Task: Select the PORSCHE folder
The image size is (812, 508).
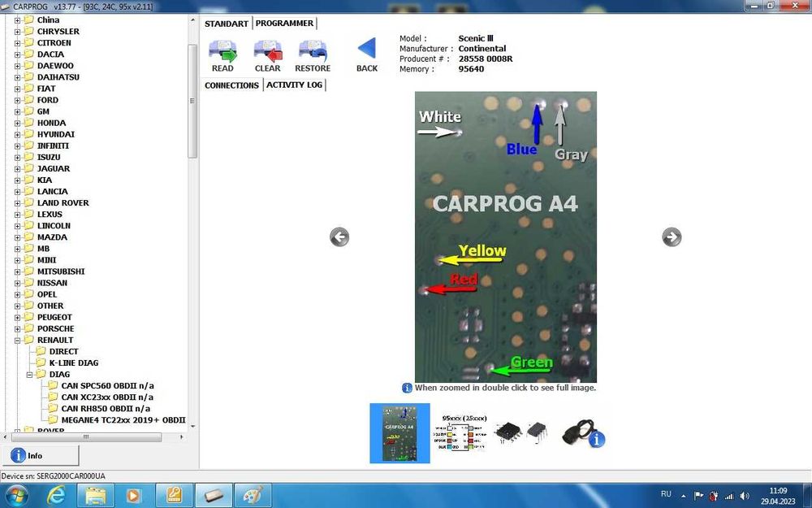Action: [x=55, y=328]
